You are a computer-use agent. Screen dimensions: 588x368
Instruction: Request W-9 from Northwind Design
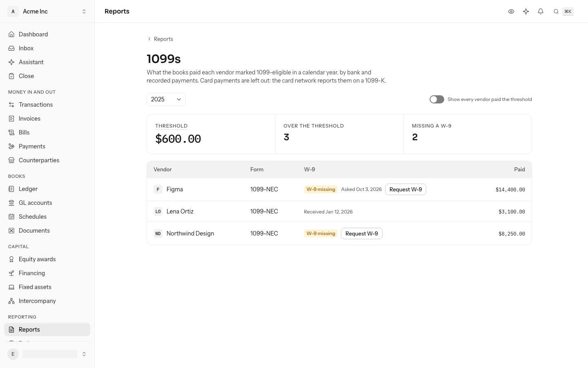(362, 233)
